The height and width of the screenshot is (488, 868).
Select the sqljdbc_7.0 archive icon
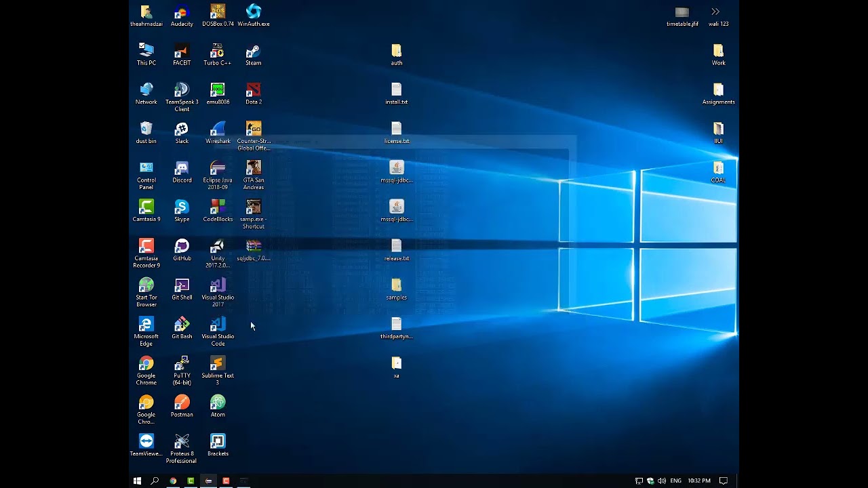click(x=254, y=250)
